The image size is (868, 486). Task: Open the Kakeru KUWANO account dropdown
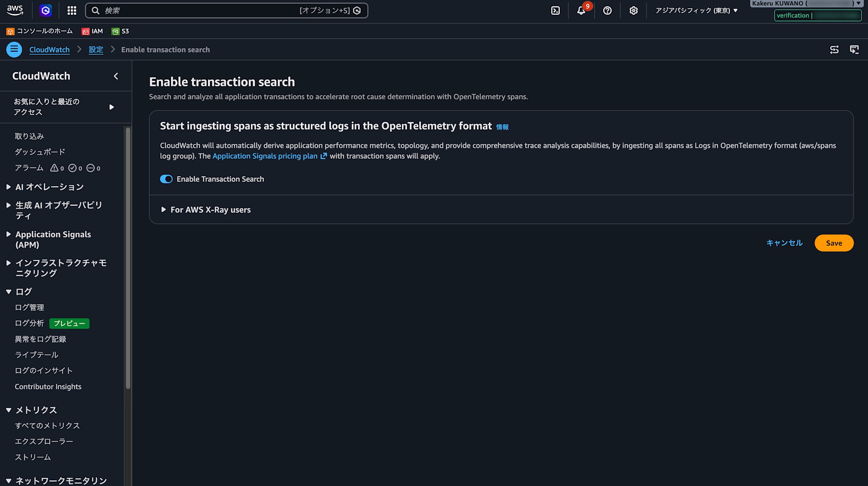806,3
